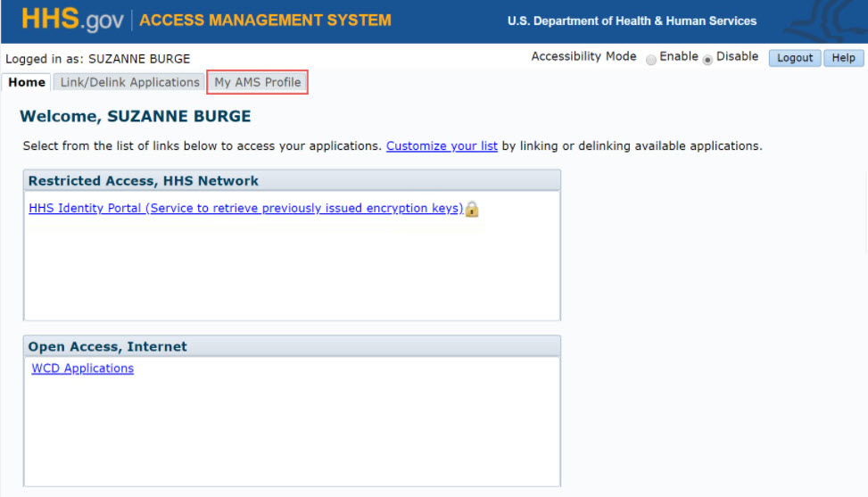Go to the My AMS Profile tab
The height and width of the screenshot is (497, 868).
tap(257, 82)
